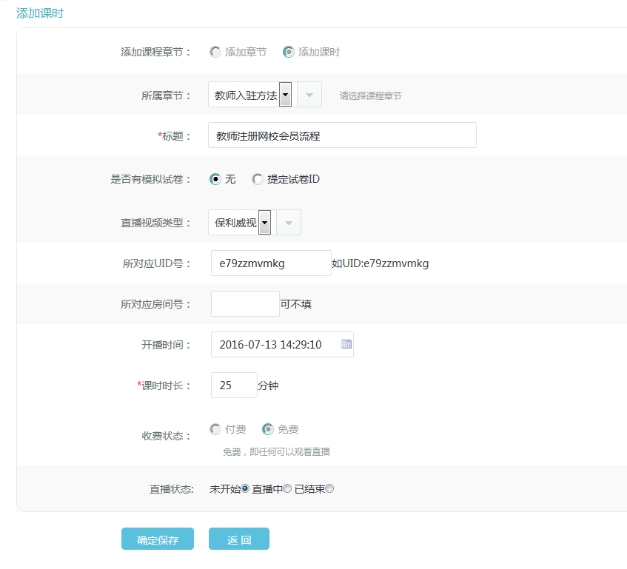Mark 直播状态 as 已结束
Screen dimensions: 627x569
[x=330, y=489]
